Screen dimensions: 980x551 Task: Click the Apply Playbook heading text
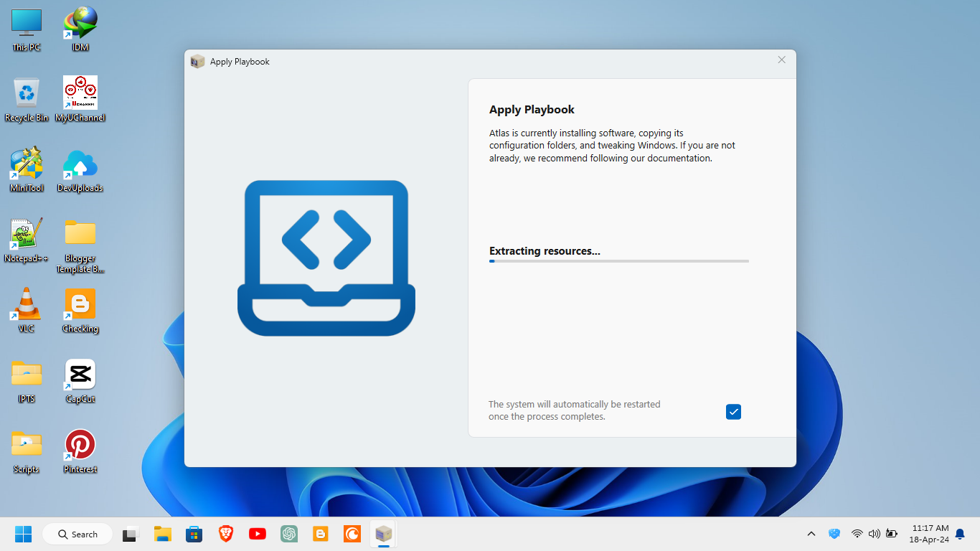[532, 110]
